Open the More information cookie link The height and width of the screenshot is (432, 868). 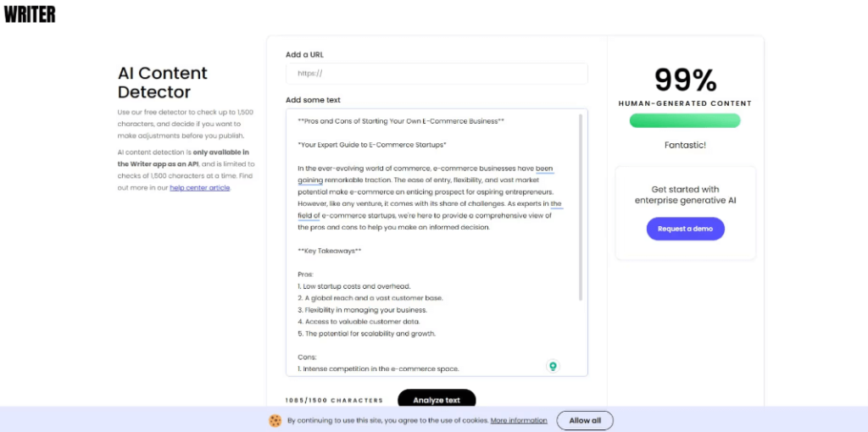[519, 420]
